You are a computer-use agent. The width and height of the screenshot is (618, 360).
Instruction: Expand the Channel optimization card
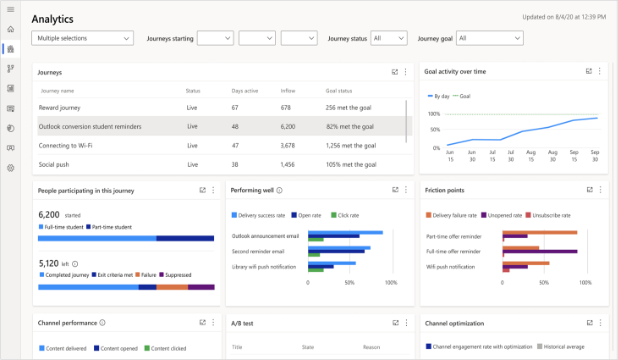(x=590, y=323)
